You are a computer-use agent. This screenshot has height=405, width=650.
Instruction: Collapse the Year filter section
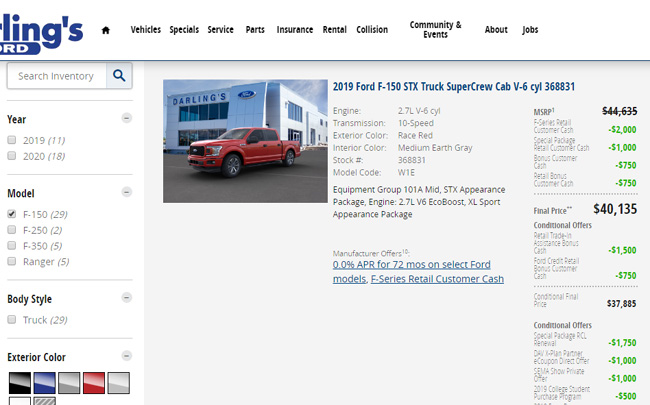(x=127, y=118)
